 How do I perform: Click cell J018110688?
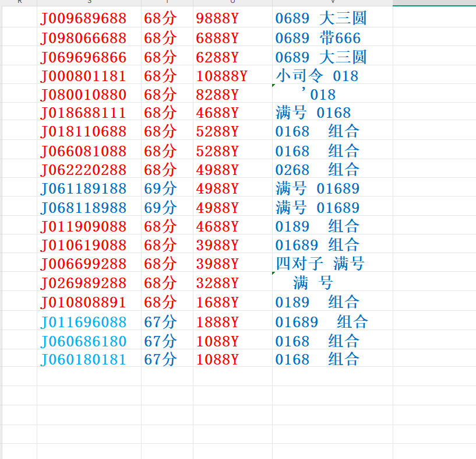click(89, 130)
